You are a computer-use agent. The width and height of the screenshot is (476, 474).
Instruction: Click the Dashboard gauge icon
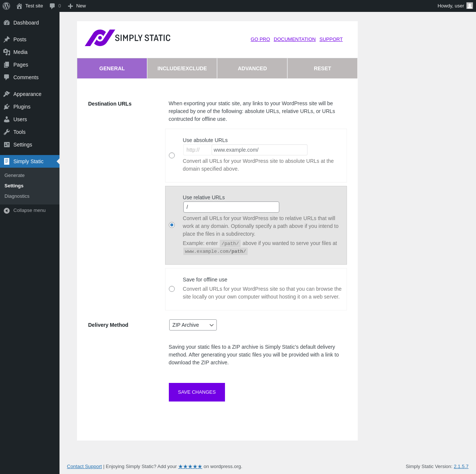click(x=7, y=23)
